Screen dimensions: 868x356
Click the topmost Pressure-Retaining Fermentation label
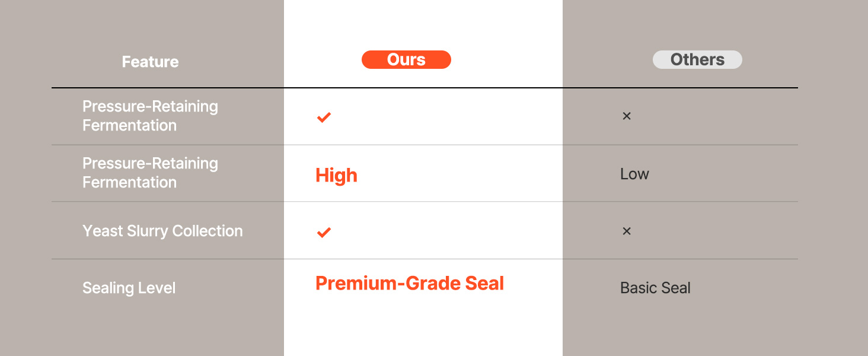pos(150,116)
